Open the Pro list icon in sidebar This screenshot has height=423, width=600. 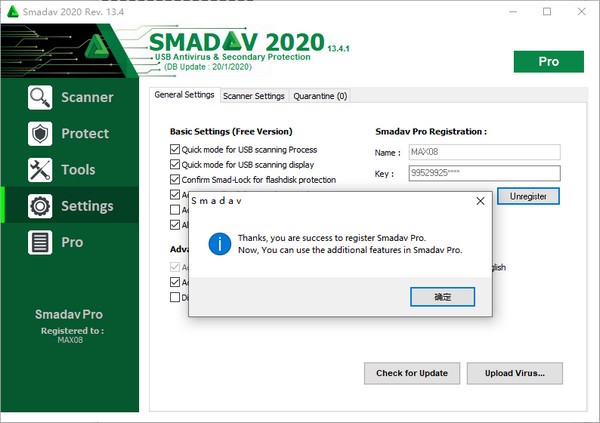[x=40, y=242]
